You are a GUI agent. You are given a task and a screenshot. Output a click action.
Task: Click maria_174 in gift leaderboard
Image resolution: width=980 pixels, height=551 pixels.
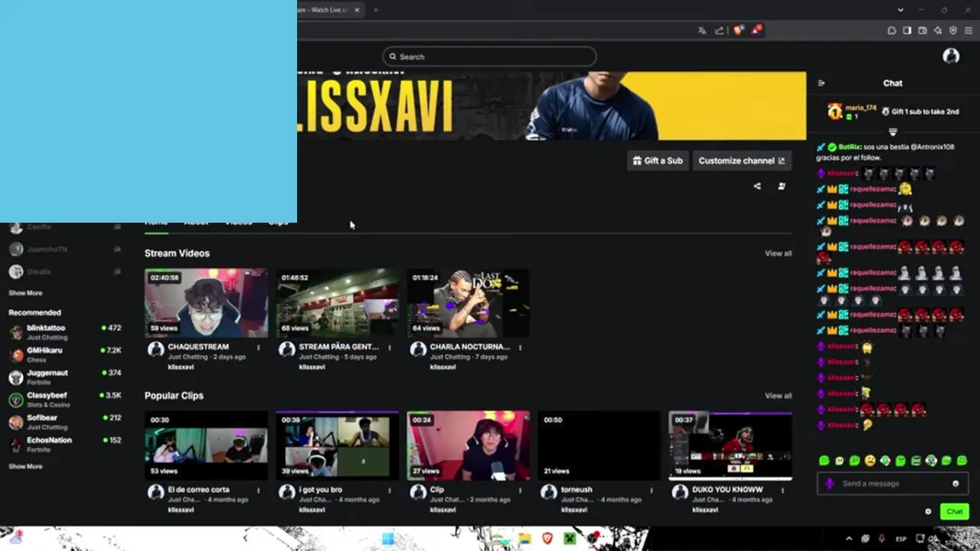pos(861,108)
